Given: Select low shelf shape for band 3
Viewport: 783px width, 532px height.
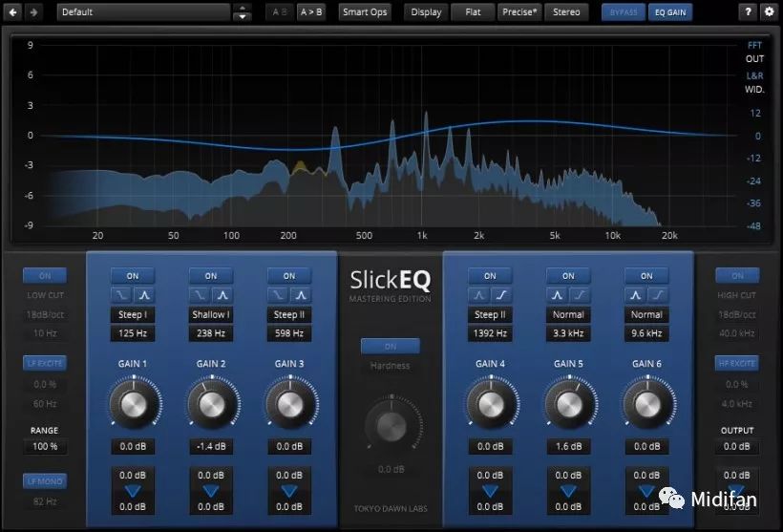Looking at the screenshot, I should [278, 295].
